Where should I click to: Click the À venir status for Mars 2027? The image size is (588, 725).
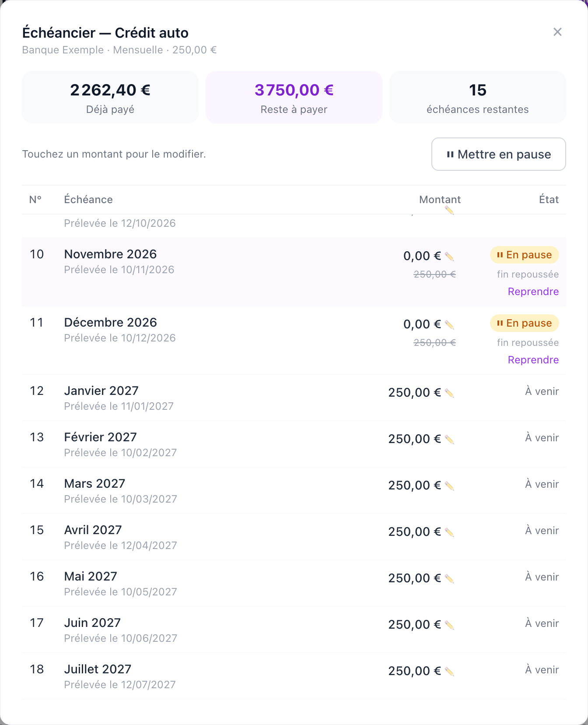pos(542,484)
